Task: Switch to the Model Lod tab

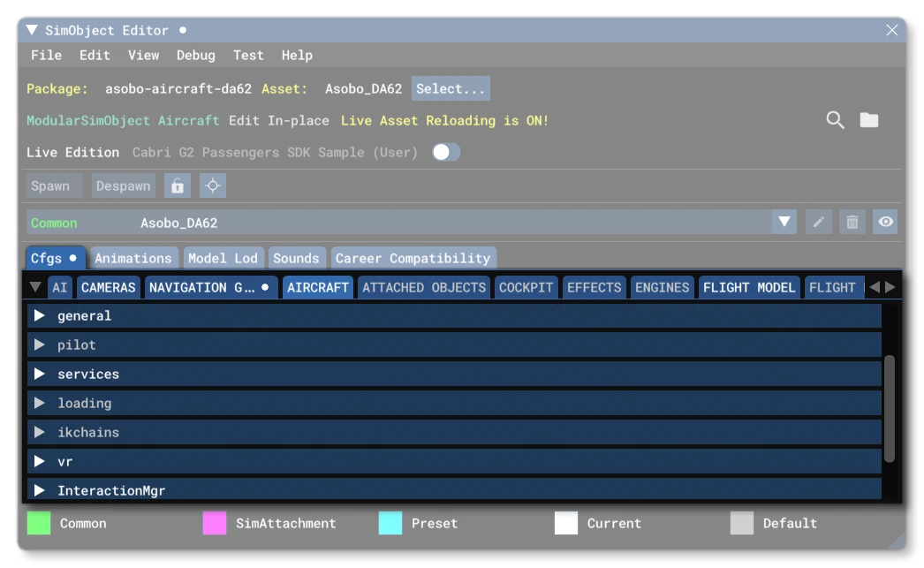Action: [223, 258]
